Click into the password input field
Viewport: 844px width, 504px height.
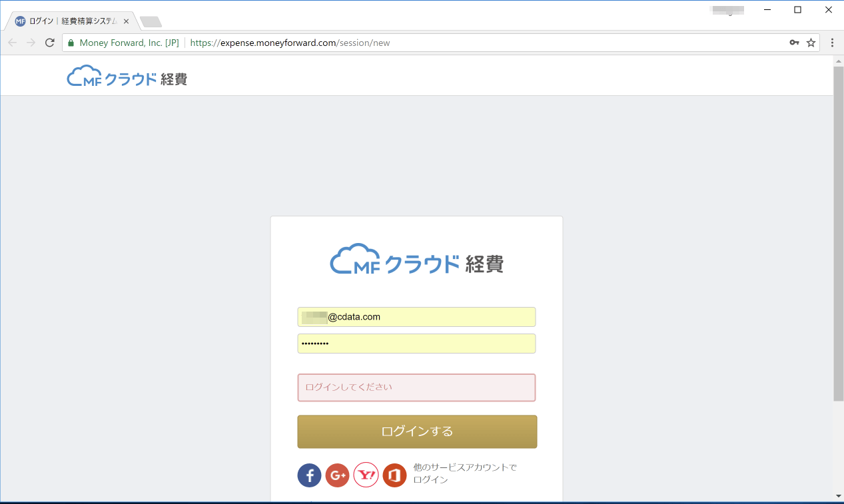[x=416, y=344]
